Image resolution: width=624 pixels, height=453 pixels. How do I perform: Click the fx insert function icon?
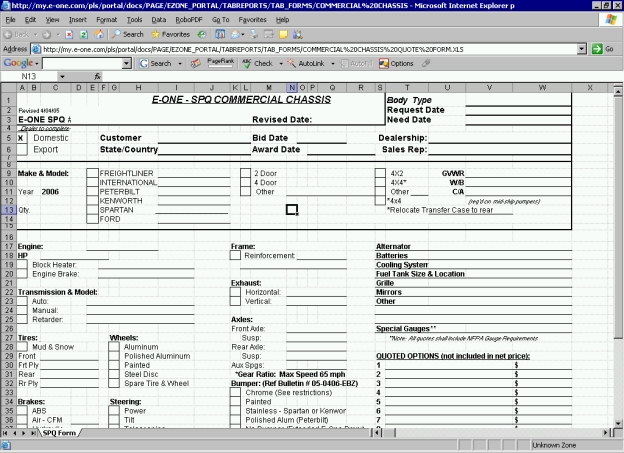(x=98, y=76)
